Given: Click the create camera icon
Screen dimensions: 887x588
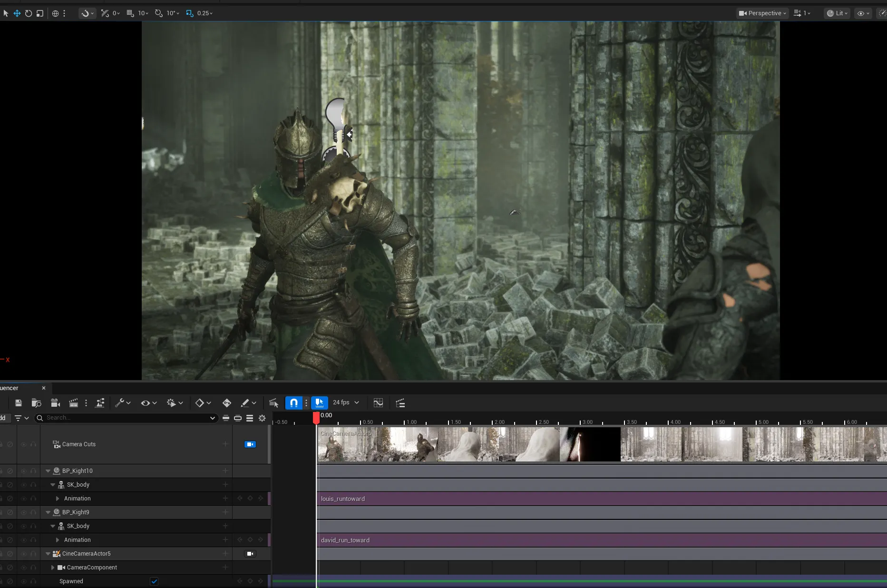Looking at the screenshot, I should click(x=55, y=403).
